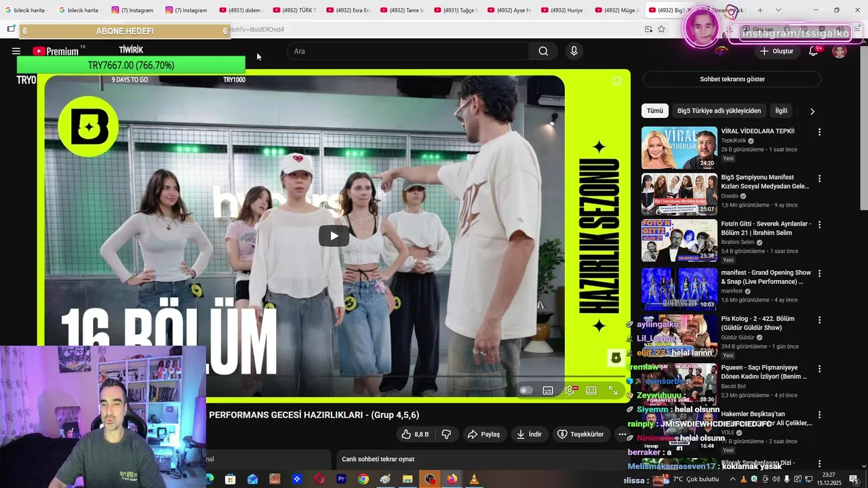Open the info card icon in player
Viewport: 868px width, 488px height.
click(617, 81)
